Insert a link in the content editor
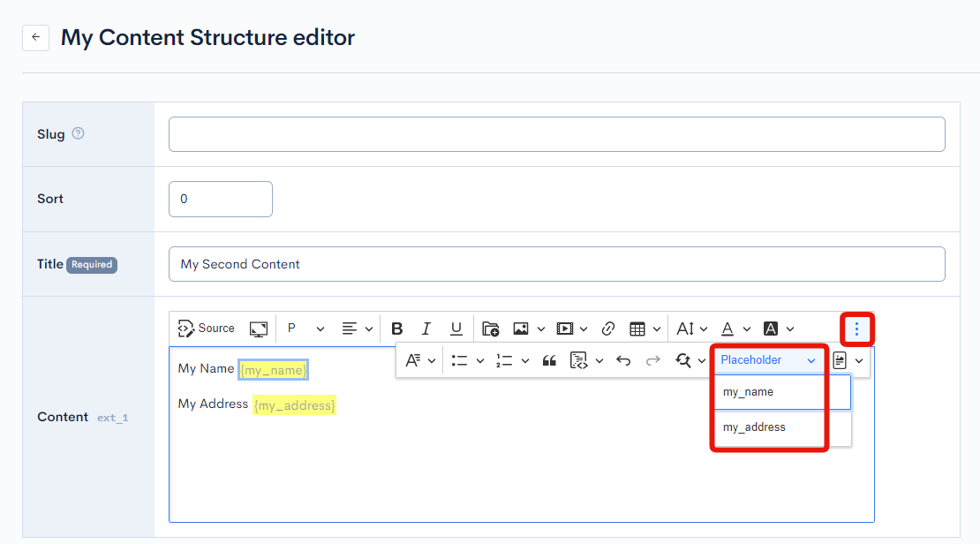980x544 pixels. coord(607,328)
